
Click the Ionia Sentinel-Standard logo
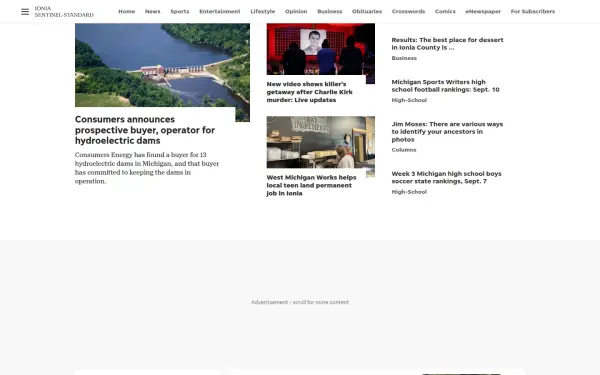pyautogui.click(x=64, y=11)
